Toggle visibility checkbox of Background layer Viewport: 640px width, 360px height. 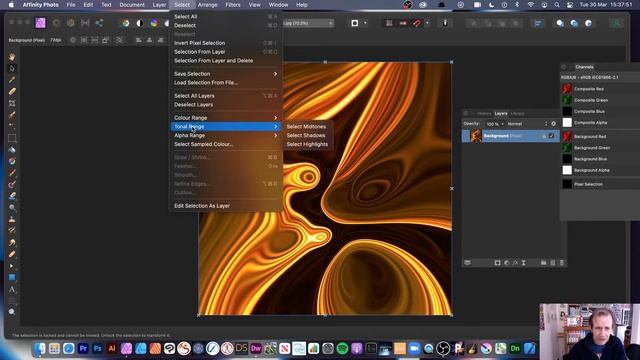tap(551, 136)
